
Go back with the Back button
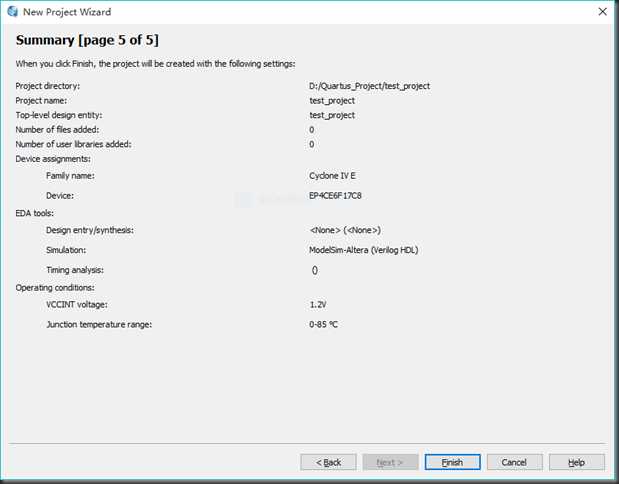tap(328, 462)
